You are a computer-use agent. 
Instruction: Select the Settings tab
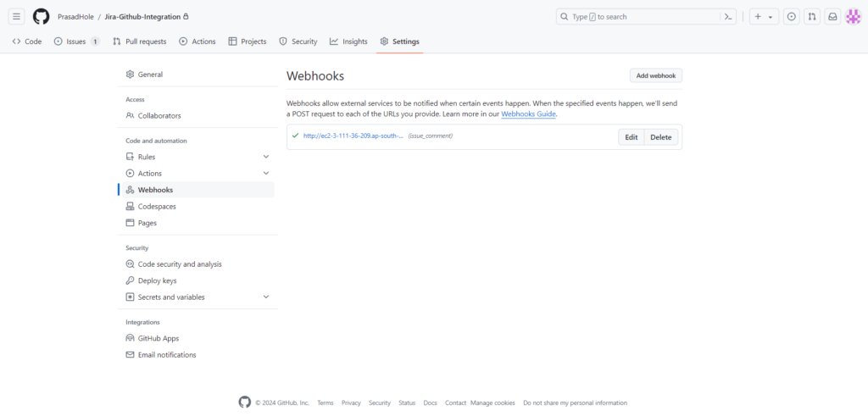point(400,42)
